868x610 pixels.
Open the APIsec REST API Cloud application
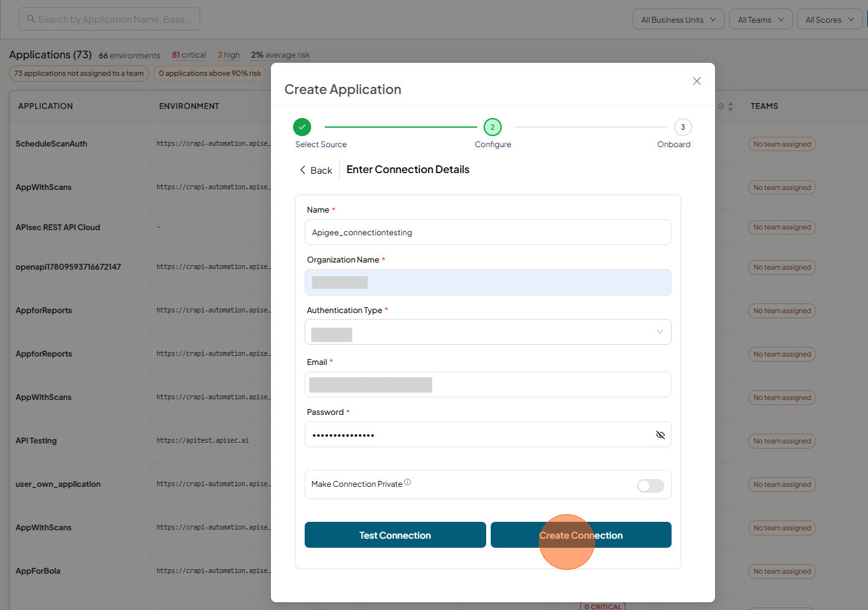(58, 228)
